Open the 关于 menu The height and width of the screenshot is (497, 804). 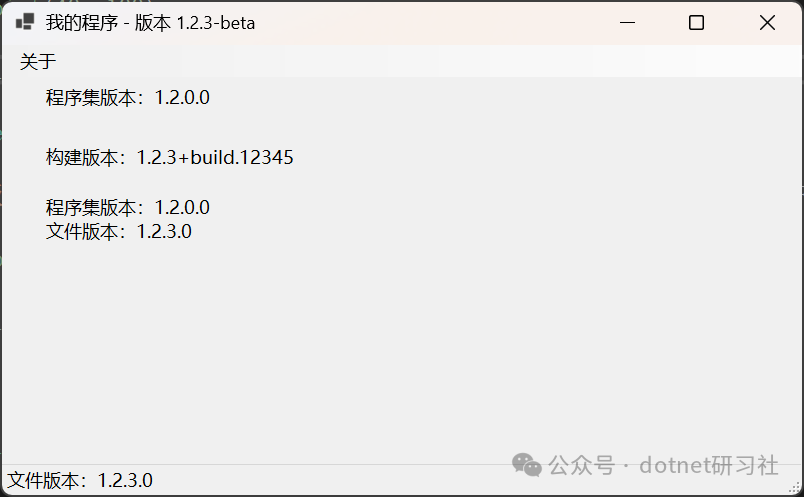(38, 62)
